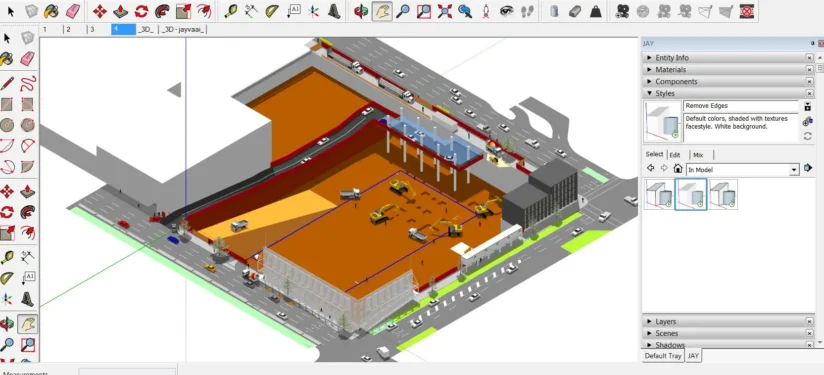
Task: Open the _3D - jayvaai_ scene tab
Action: point(183,29)
